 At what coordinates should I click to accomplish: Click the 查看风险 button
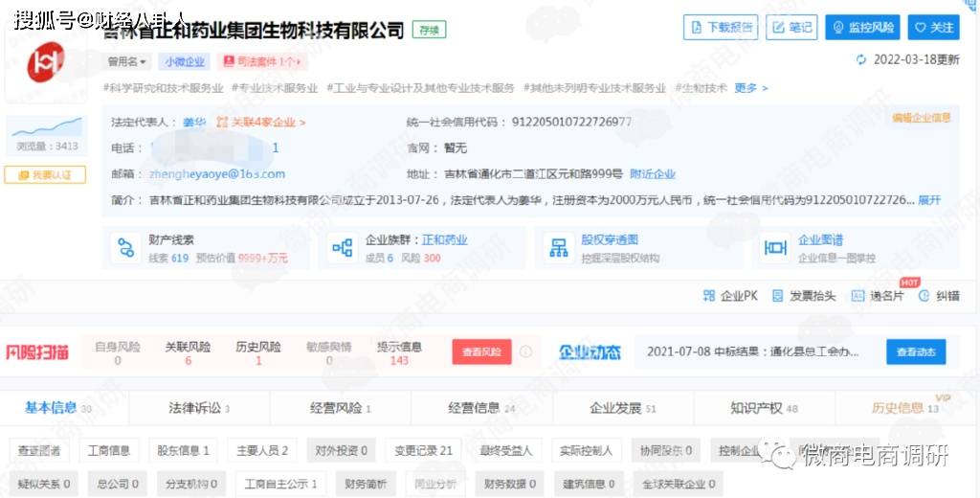coord(481,352)
